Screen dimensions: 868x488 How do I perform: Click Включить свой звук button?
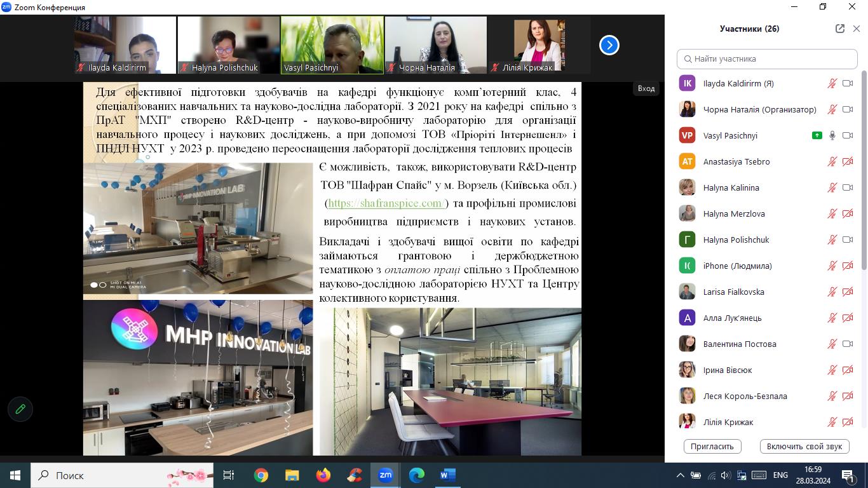804,446
